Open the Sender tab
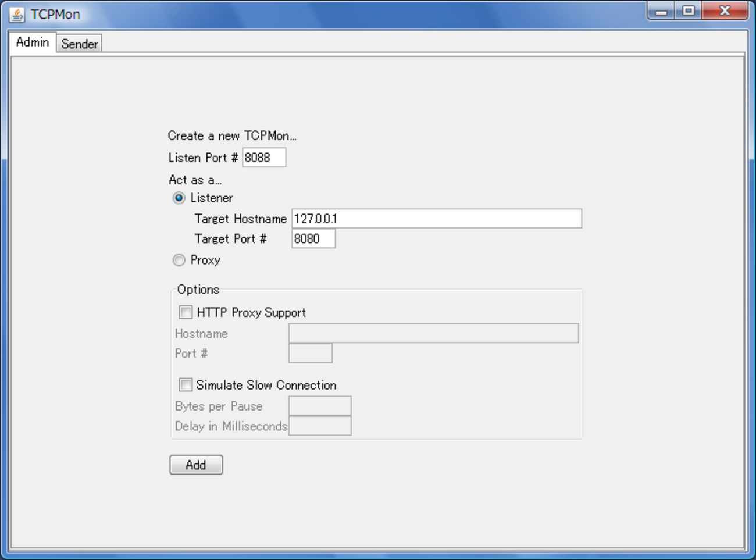 pyautogui.click(x=80, y=44)
